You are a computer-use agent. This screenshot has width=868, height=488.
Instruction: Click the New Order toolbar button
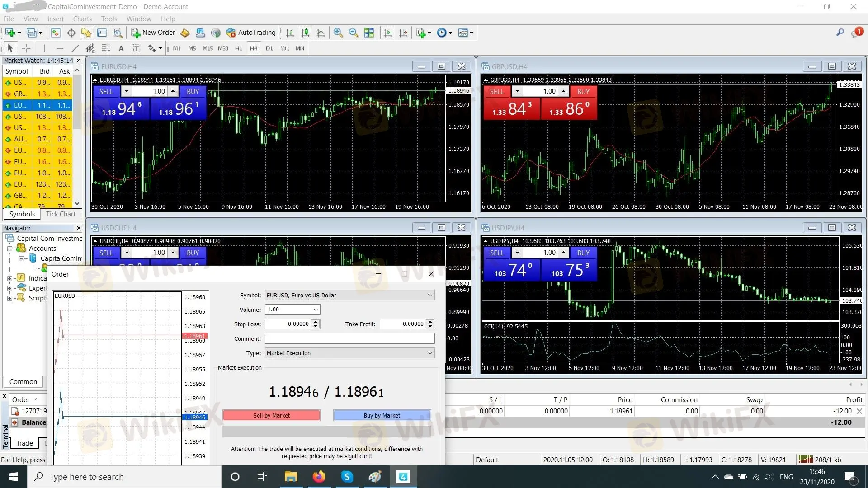click(x=153, y=33)
